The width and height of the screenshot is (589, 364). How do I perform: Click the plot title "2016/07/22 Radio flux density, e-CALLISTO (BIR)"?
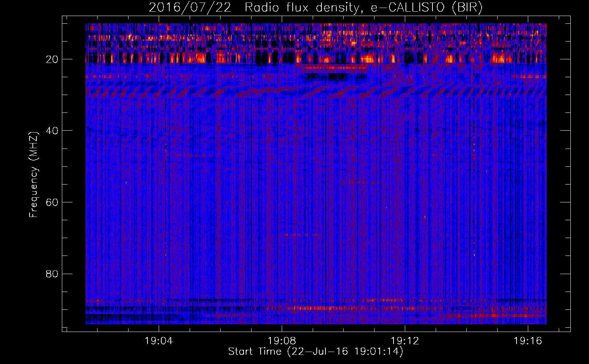(x=316, y=8)
